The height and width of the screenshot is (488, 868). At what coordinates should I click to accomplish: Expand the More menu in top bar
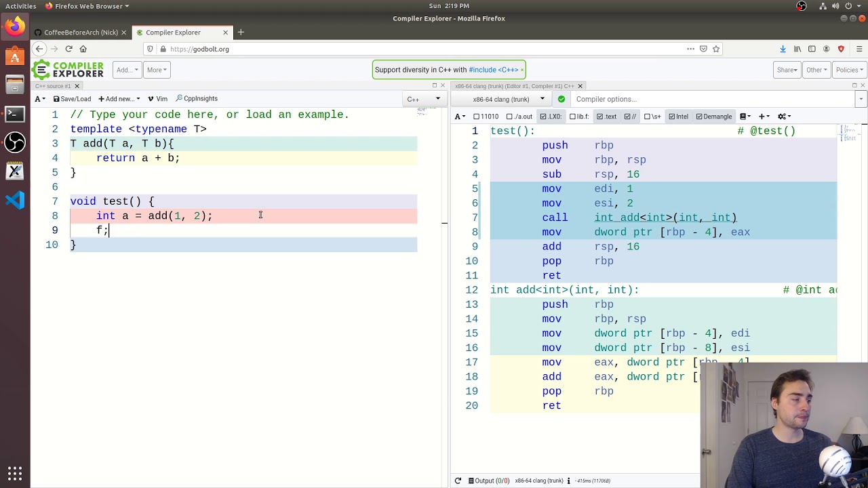[x=156, y=70]
